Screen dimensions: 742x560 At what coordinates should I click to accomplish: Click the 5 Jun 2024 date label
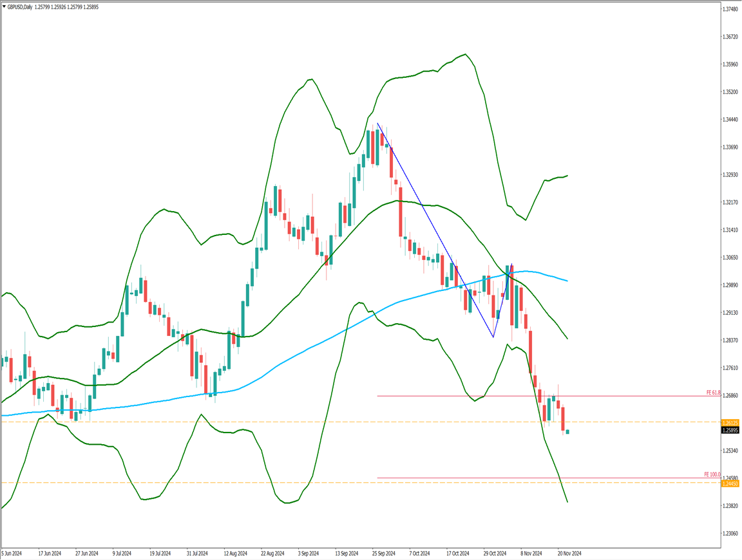coord(13,553)
